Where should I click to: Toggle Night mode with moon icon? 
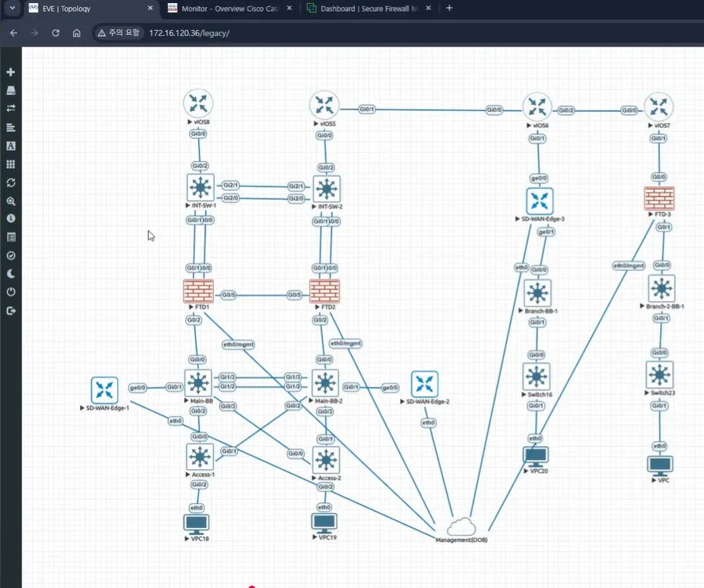11,274
